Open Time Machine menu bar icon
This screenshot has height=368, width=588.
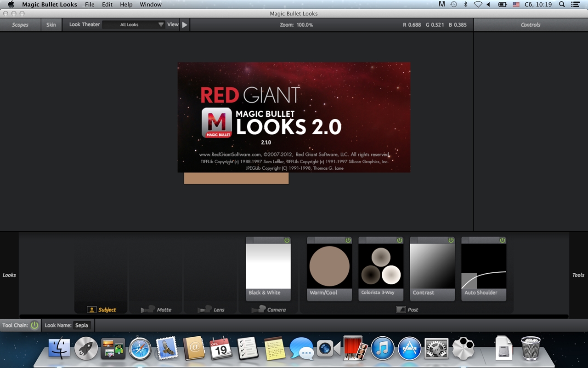click(x=453, y=5)
